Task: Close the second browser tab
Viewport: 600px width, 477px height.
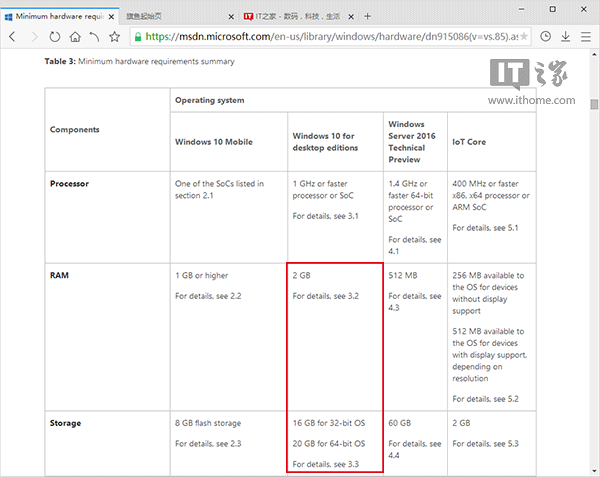Action: 231,17
